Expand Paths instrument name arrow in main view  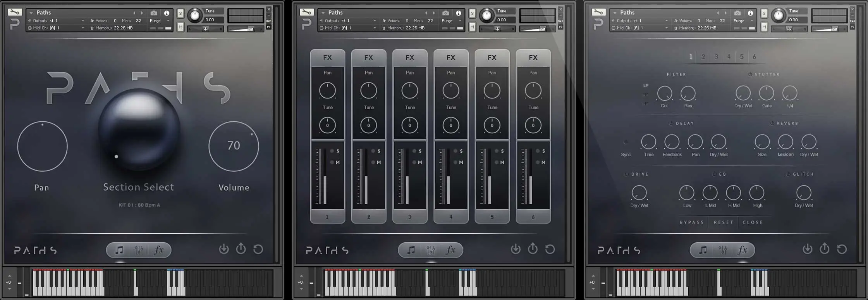click(31, 13)
